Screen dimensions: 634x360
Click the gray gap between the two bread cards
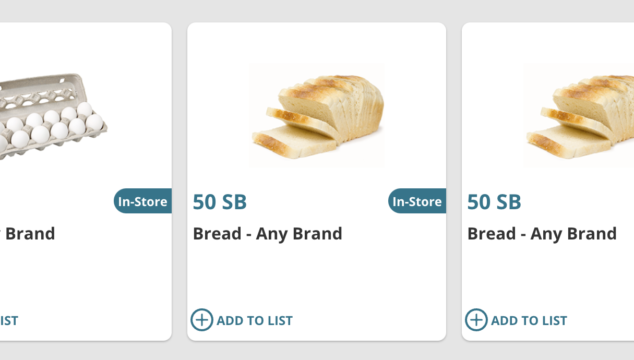pos(454,182)
